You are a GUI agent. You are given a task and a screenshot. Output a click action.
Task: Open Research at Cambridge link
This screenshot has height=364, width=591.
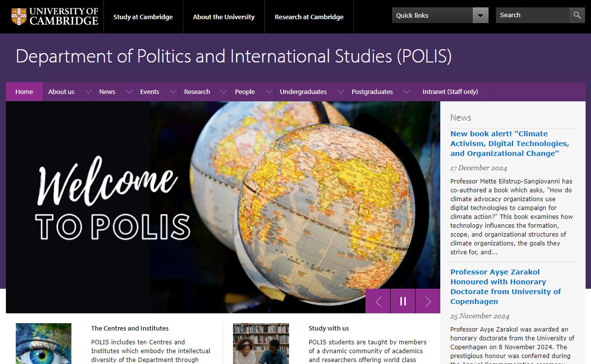[x=309, y=17]
